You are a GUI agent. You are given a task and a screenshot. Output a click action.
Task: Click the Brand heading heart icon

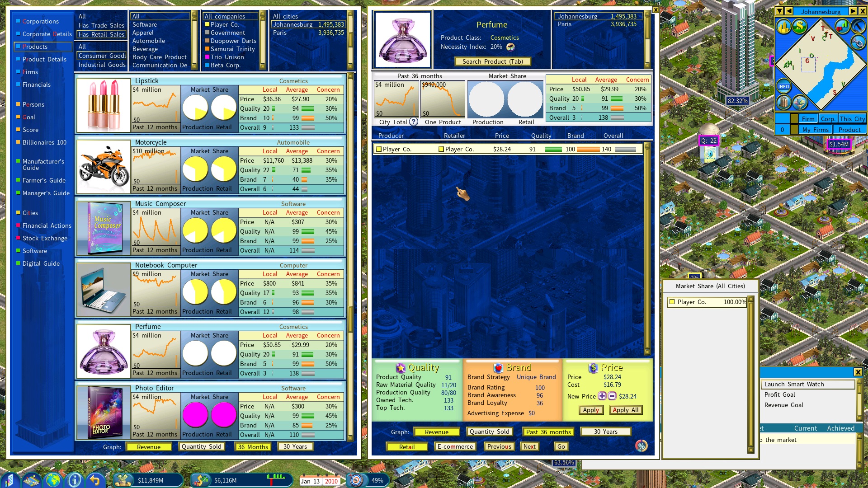pyautogui.click(x=498, y=368)
